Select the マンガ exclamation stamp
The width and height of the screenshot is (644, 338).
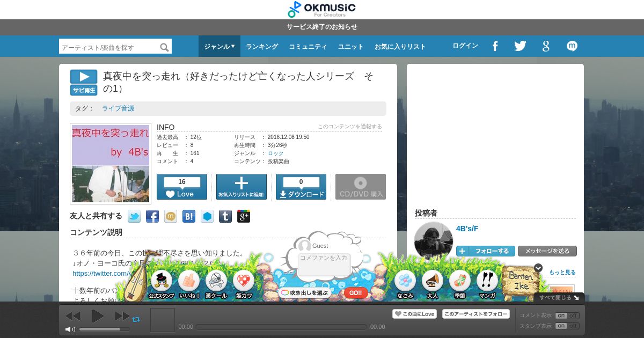pos(487,284)
